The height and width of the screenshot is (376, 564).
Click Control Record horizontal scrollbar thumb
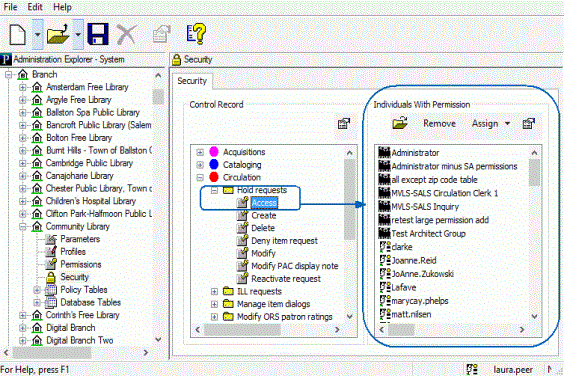(242, 330)
